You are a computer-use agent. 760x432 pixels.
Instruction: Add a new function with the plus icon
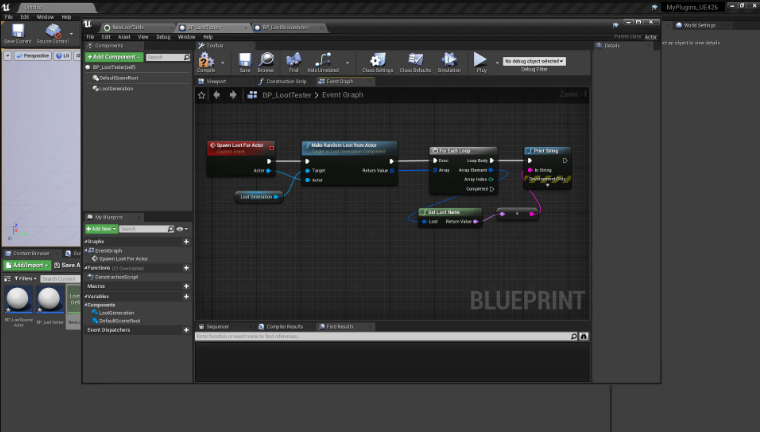[186, 268]
